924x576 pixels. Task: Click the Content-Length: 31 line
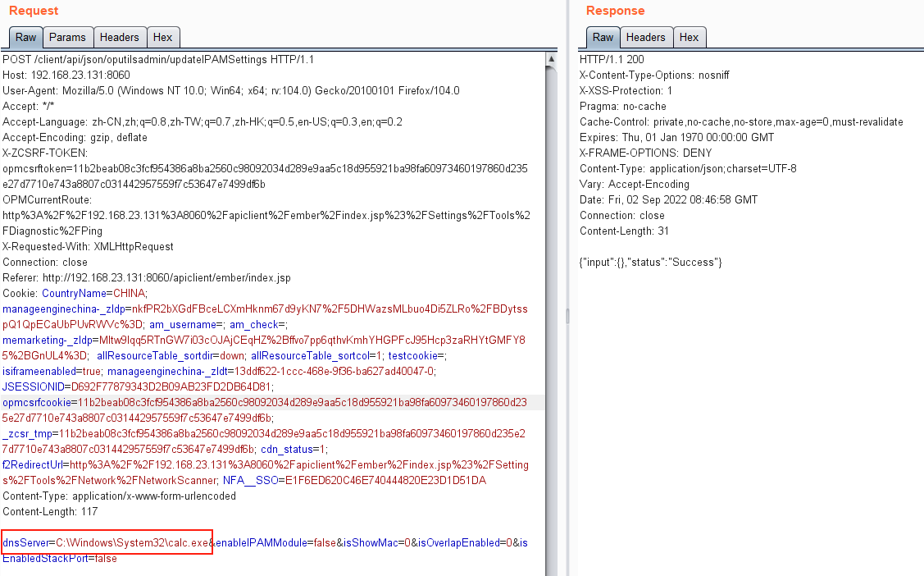click(624, 231)
